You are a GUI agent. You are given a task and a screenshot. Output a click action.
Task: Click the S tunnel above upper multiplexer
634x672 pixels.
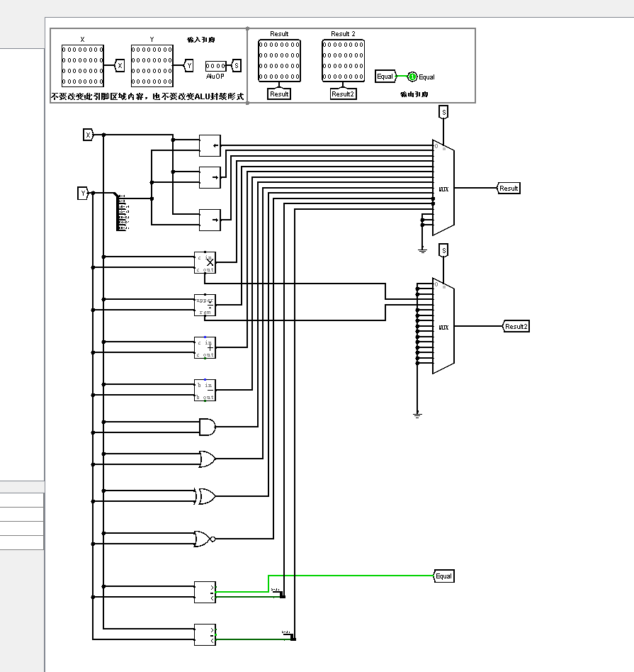tap(443, 112)
